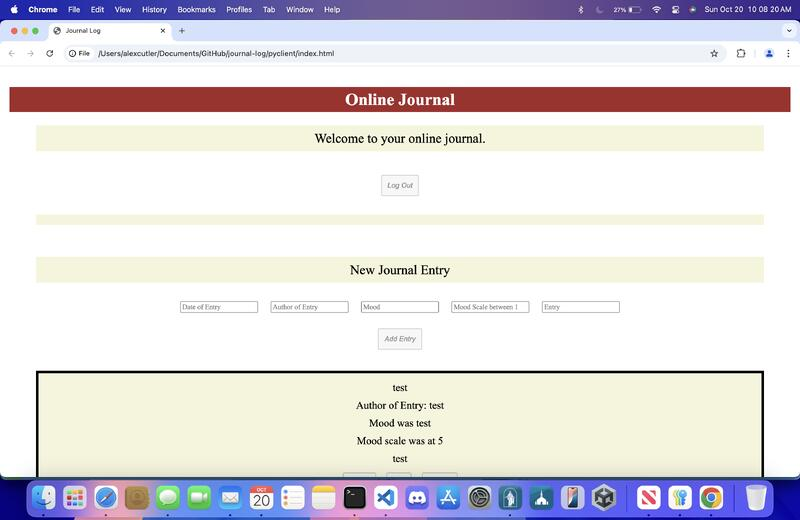Open Discord from the Dock
The width and height of the screenshot is (800, 520).
[x=417, y=498]
